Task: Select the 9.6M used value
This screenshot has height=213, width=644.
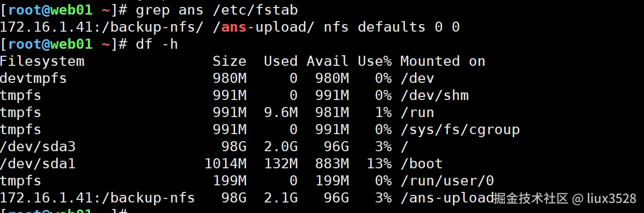Action: 281,113
